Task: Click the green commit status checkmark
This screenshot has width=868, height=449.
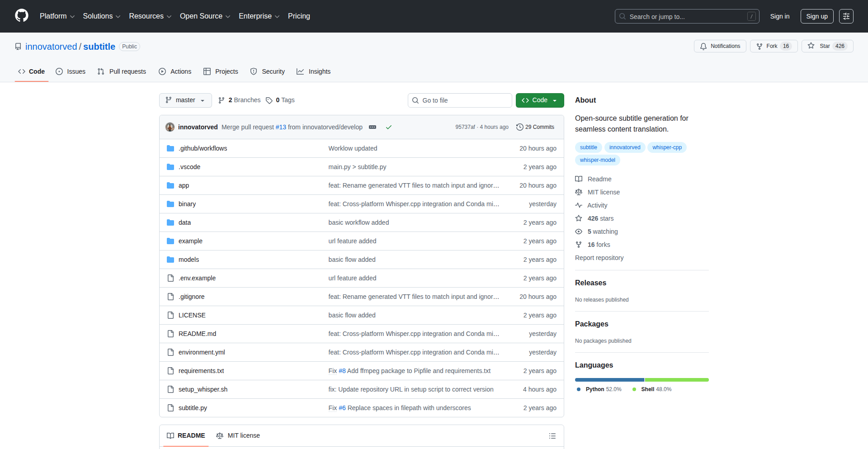Action: (388, 127)
